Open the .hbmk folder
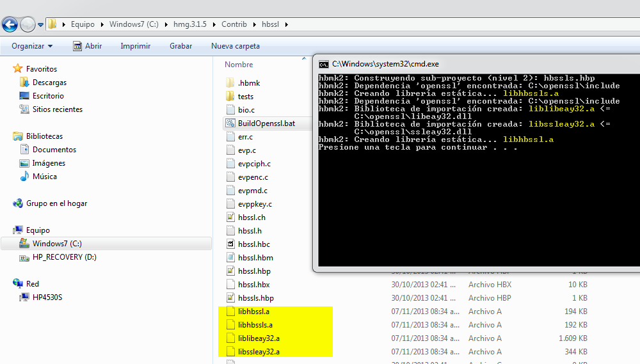The width and height of the screenshot is (640, 364). 248,83
